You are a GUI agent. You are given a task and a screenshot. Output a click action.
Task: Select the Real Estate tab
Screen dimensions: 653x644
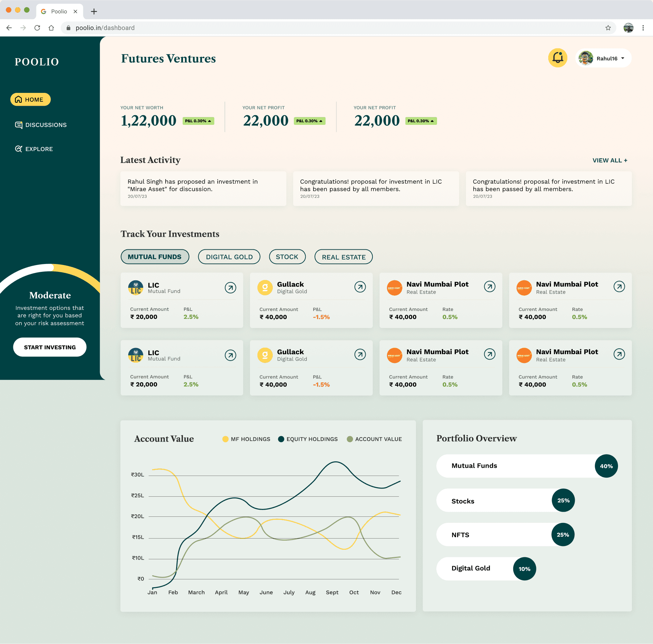pyautogui.click(x=344, y=257)
